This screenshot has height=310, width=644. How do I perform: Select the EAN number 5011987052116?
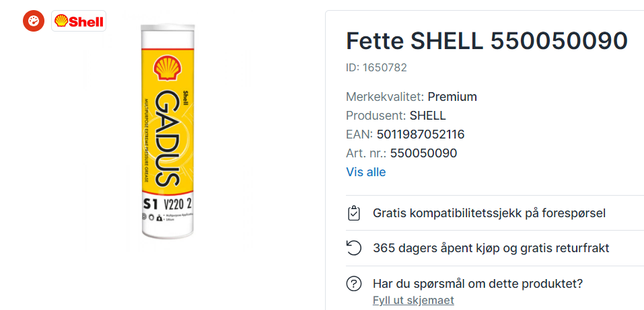point(420,134)
